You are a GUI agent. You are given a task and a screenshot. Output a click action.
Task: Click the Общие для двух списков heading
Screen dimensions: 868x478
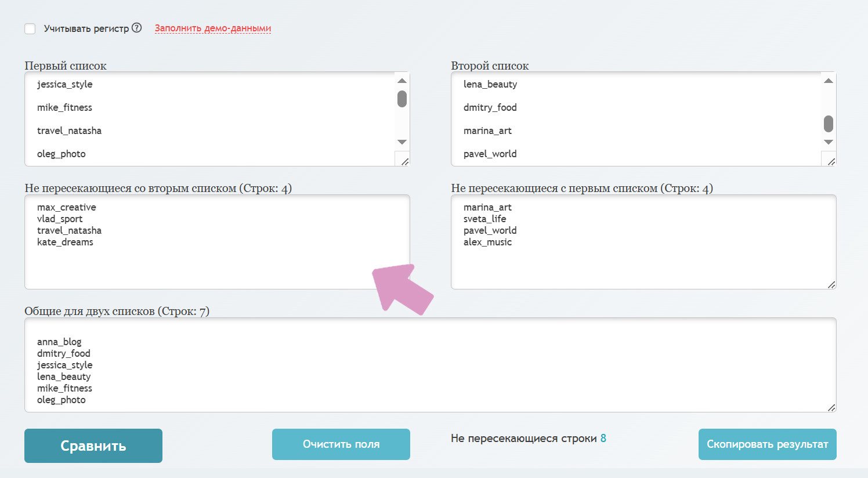point(117,311)
